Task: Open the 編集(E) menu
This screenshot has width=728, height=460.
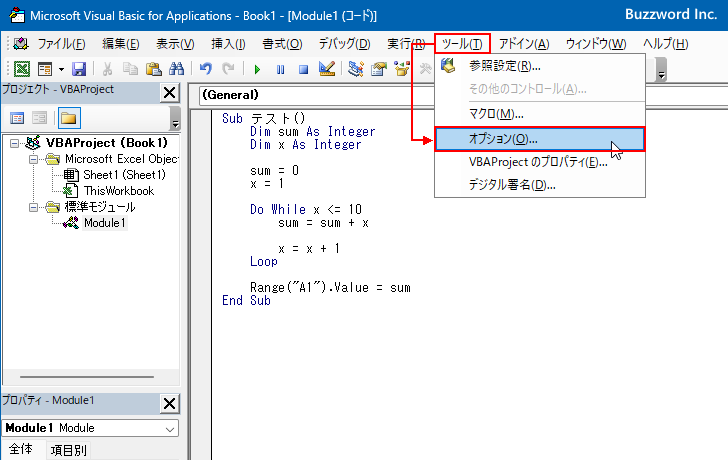Action: click(x=121, y=44)
